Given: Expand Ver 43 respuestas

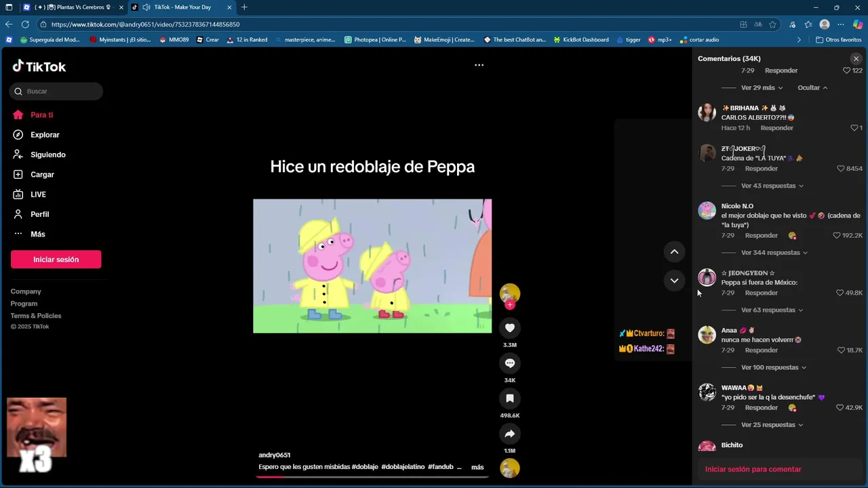Looking at the screenshot, I should tap(772, 186).
